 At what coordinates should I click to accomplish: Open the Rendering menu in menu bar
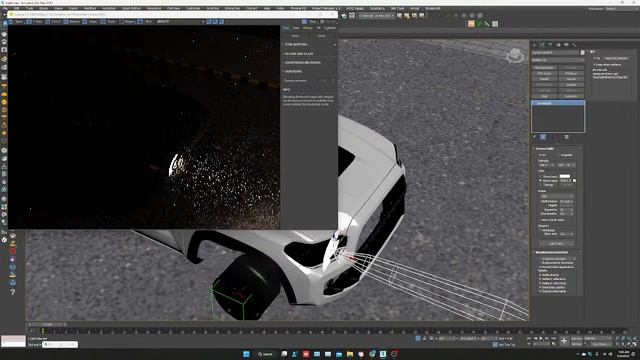tap(153, 8)
